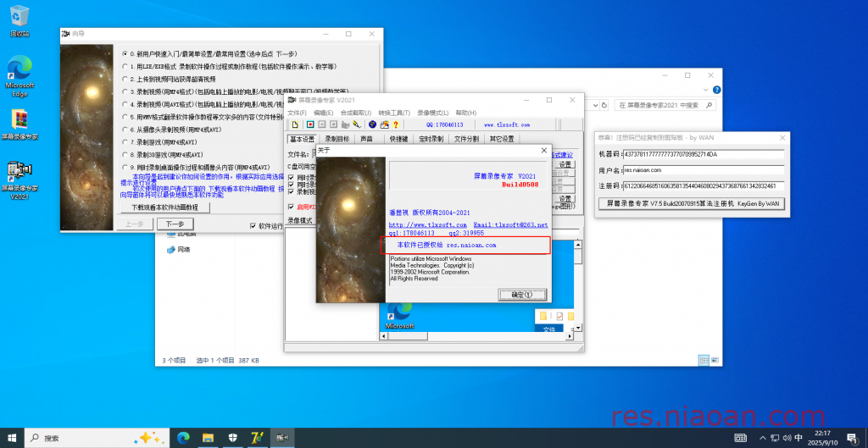868x448 pixels.
Task: Switch to the 声音 tab
Action: 366,139
